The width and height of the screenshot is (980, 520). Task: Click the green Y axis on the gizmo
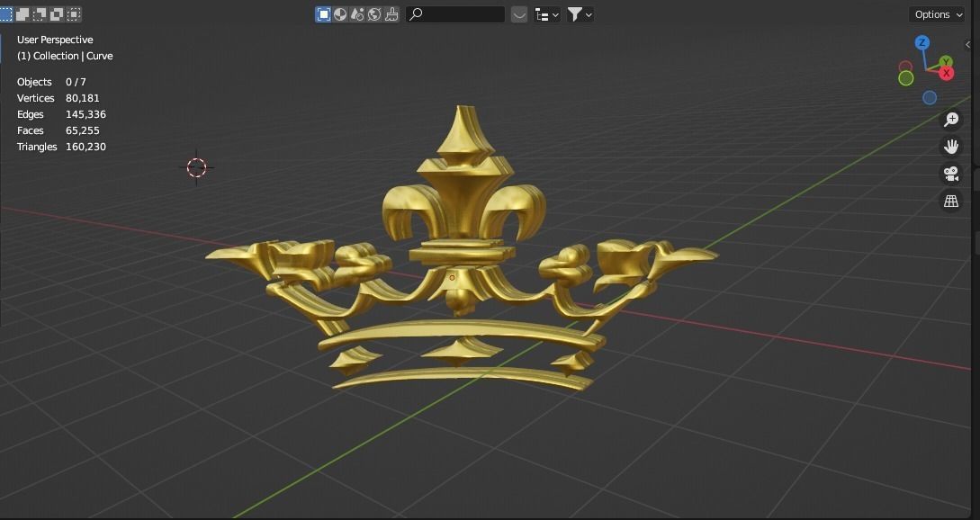946,61
